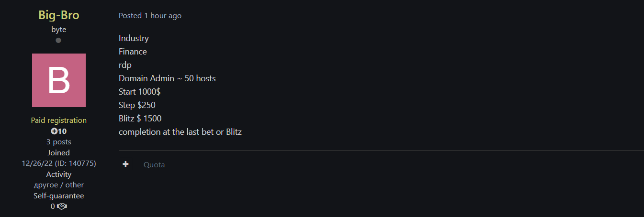Click the Self-guarantee label
644x217 pixels.
(x=59, y=195)
